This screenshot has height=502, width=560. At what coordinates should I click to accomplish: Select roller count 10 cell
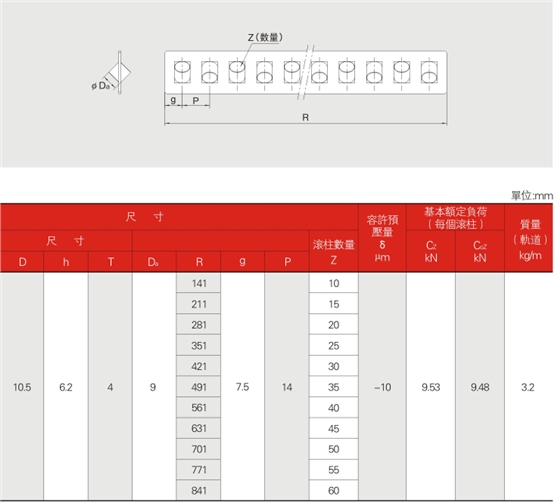(334, 283)
